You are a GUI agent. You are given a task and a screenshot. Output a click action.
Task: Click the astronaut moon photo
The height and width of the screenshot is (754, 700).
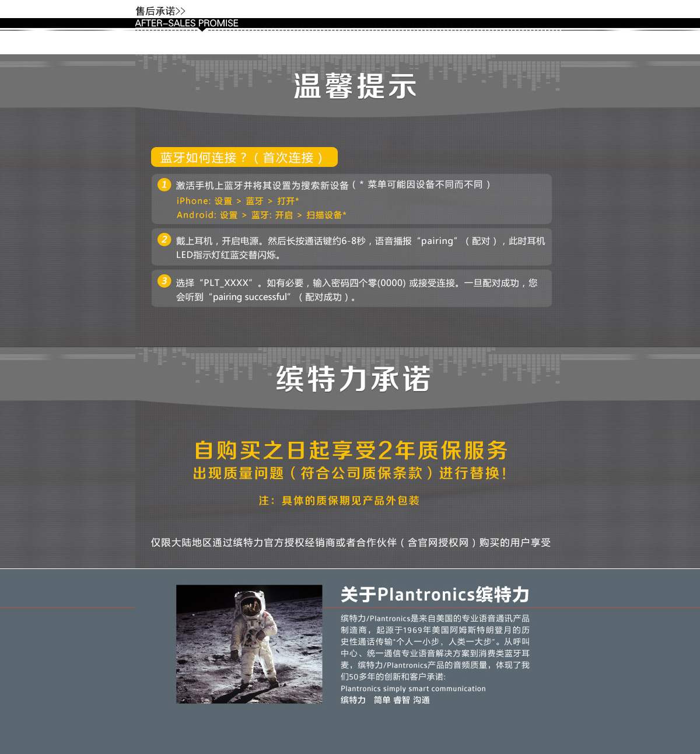(249, 644)
